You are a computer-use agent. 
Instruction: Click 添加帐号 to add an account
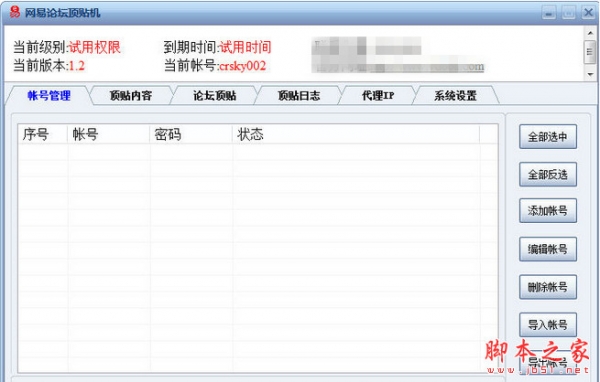(548, 211)
